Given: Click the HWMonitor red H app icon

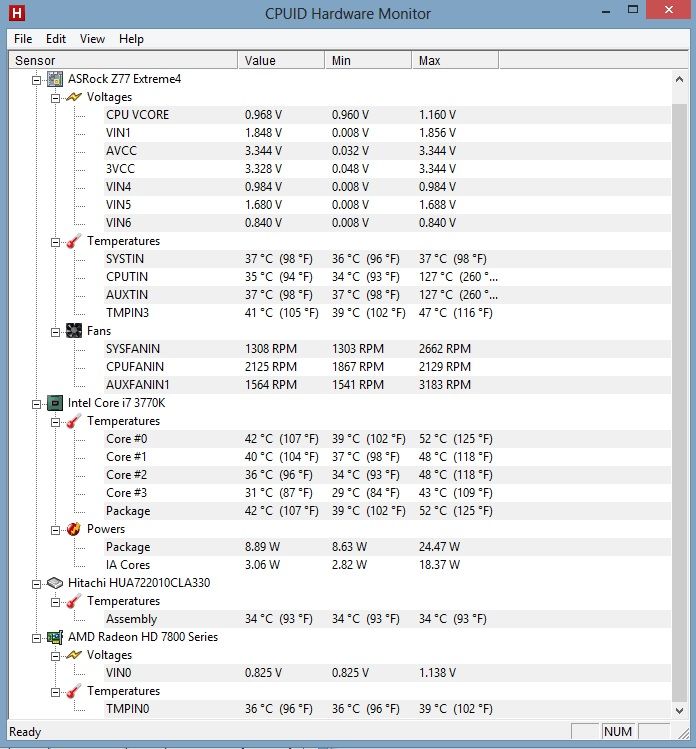Looking at the screenshot, I should pos(17,13).
